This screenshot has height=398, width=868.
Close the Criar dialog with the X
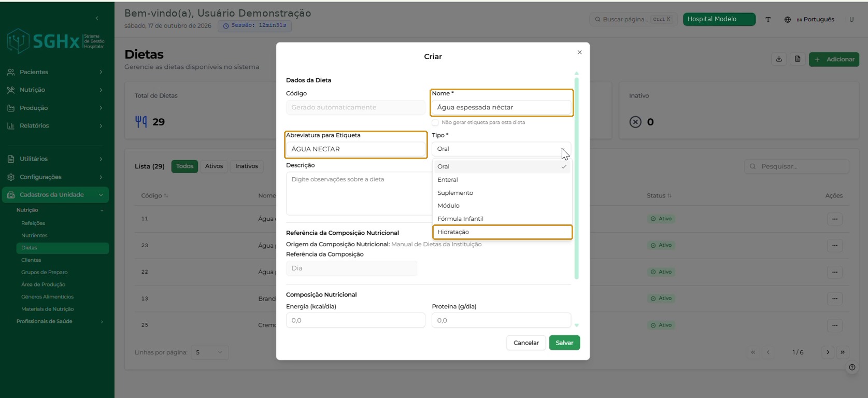pyautogui.click(x=579, y=52)
